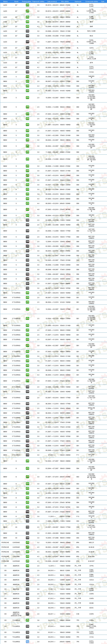Click the 'Oznaczenie silnika' column header
Screen dimensions: 107x644
[x=91, y=2]
